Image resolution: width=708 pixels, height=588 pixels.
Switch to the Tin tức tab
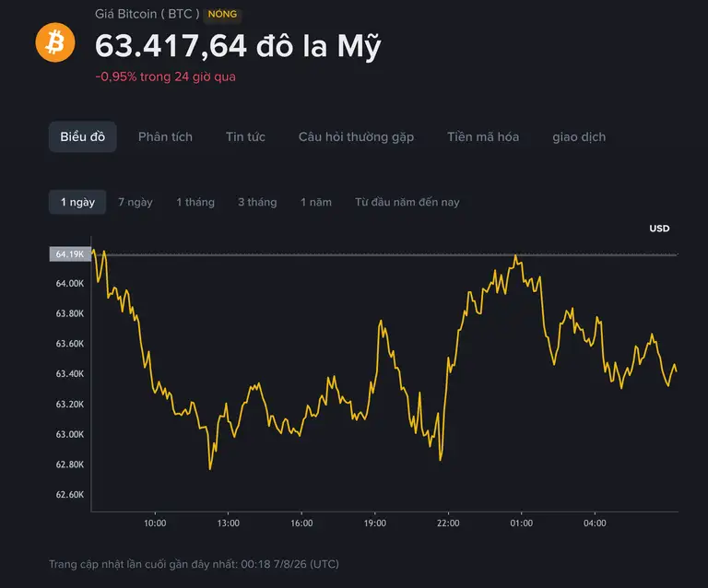click(245, 136)
